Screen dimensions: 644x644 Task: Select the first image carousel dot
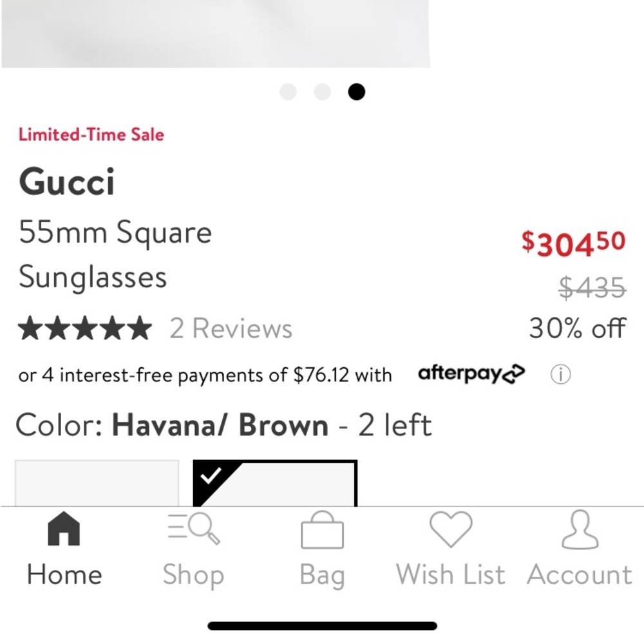coord(287,92)
